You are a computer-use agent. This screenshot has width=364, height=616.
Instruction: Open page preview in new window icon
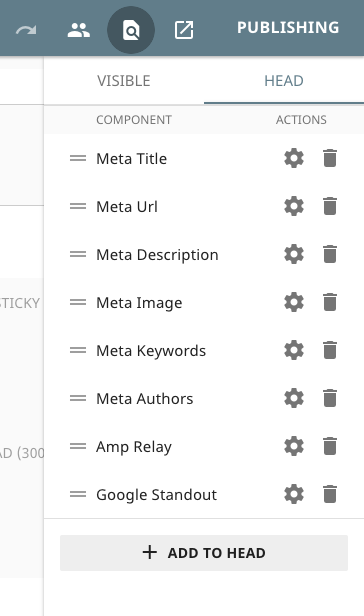click(184, 30)
